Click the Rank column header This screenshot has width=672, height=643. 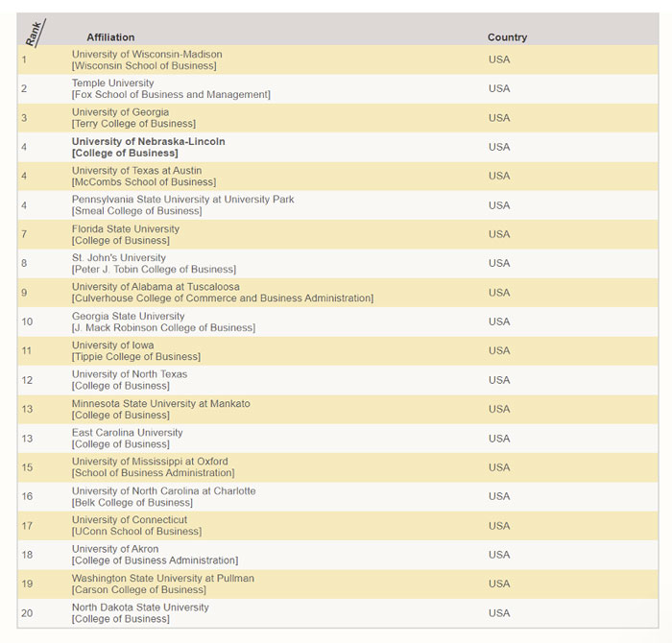tap(36, 33)
